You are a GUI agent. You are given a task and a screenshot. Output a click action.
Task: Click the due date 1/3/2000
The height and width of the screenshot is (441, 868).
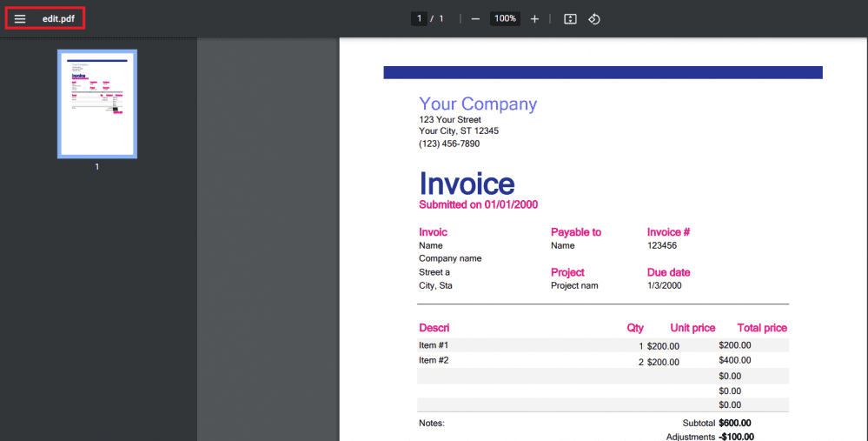[665, 286]
